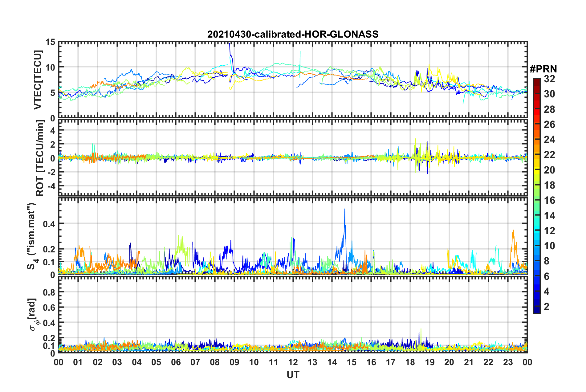The width and height of the screenshot is (586, 392).
Task: Click the PRN colorbar tick label 18
Action: coord(550,185)
